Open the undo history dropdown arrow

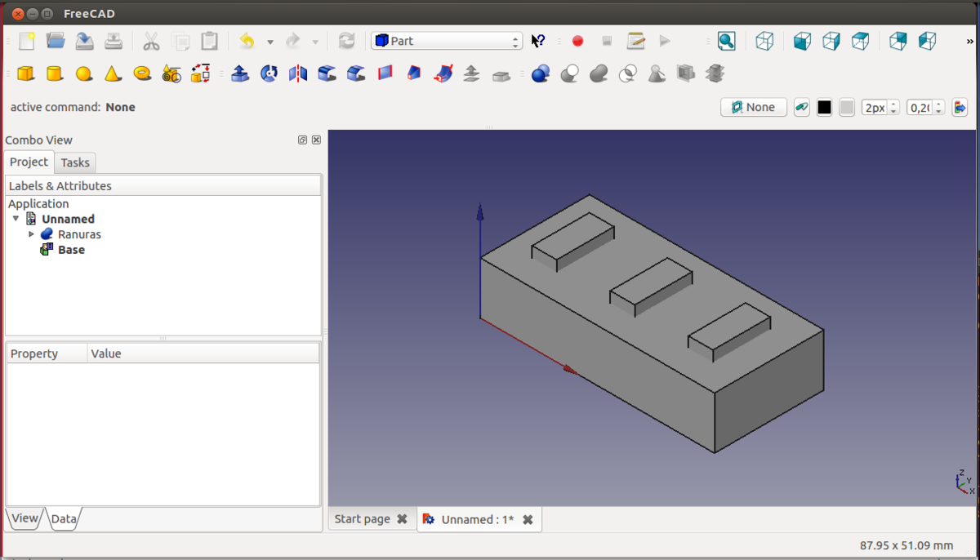[269, 42]
